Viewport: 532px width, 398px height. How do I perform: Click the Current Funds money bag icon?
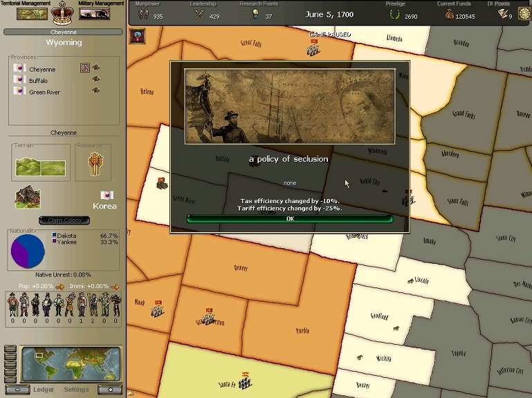[449, 15]
